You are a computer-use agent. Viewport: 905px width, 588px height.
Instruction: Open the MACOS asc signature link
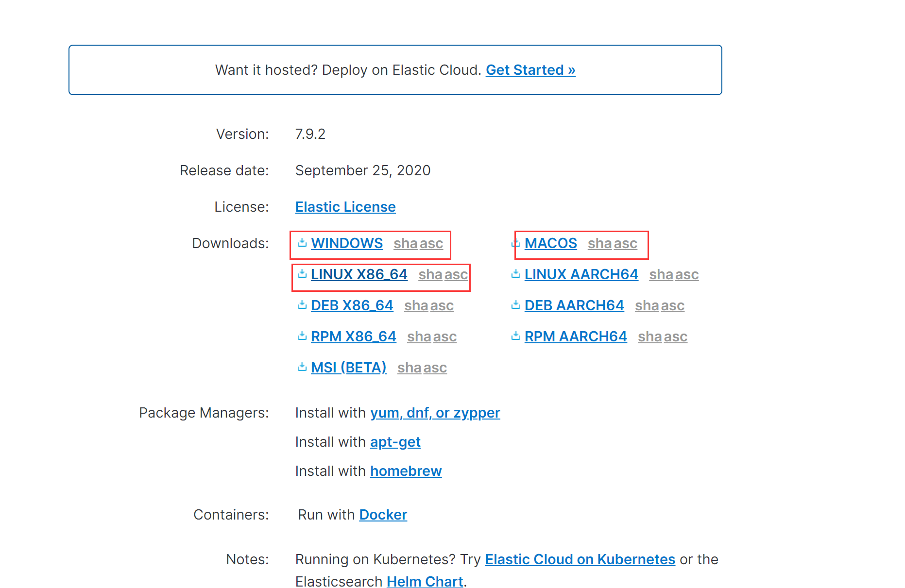point(626,243)
